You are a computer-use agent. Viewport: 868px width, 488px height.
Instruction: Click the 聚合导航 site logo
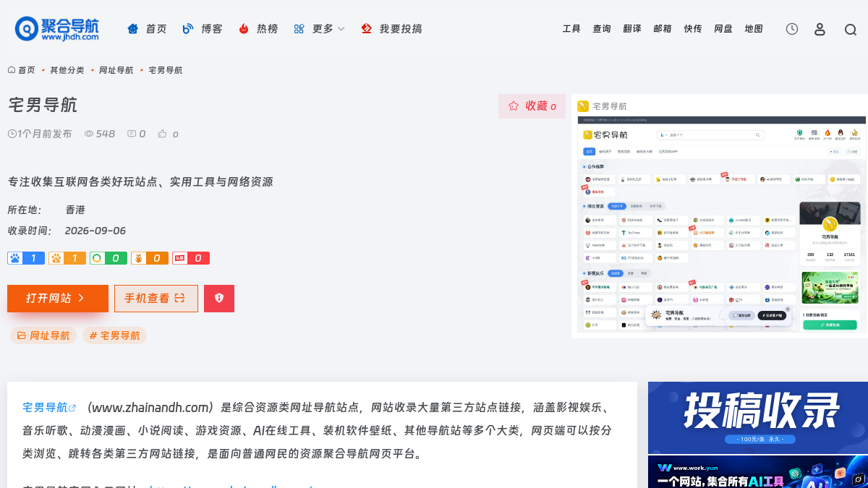(x=57, y=29)
